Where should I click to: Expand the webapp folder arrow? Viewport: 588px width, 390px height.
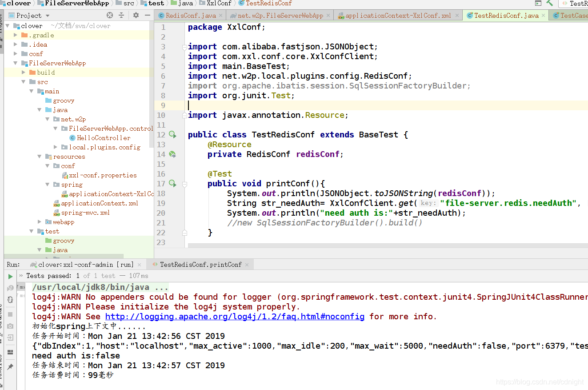pos(40,222)
